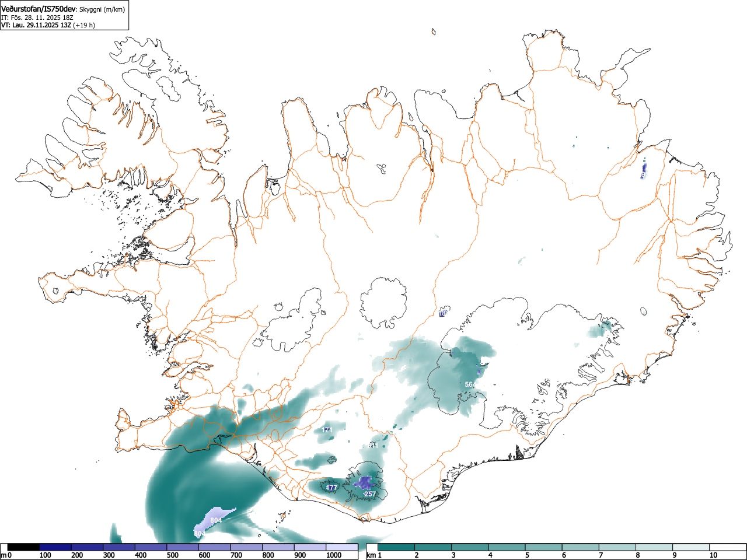Click the 7–8 km legend swatch
Screen dimensions: 747x560
pos(617,547)
